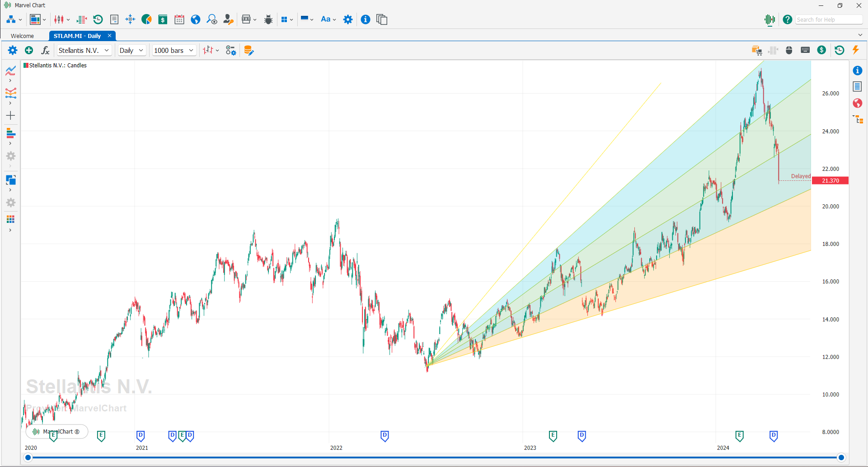Click the orange boxes with cart icon
868x467 pixels.
pyautogui.click(x=757, y=50)
